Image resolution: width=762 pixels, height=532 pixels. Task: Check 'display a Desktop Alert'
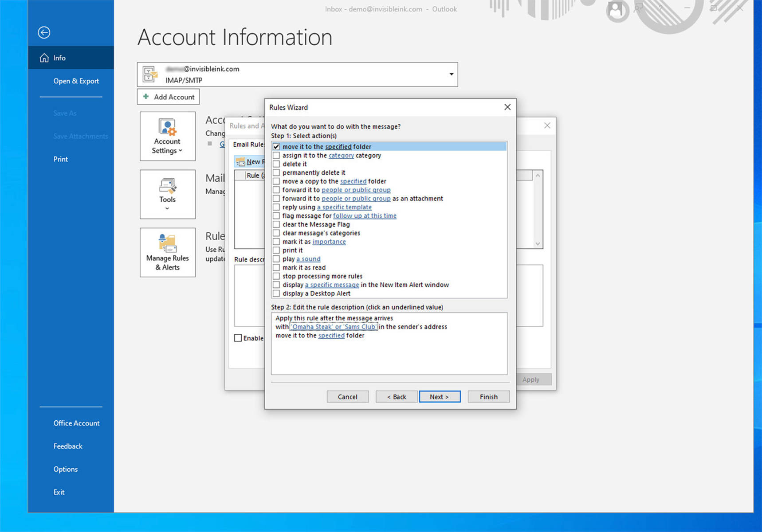(276, 293)
